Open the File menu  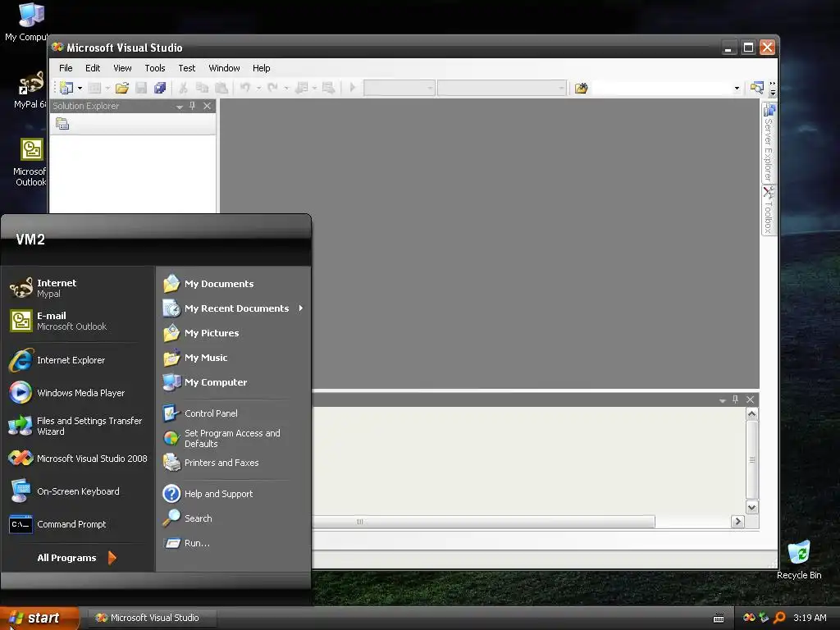pyautogui.click(x=66, y=68)
